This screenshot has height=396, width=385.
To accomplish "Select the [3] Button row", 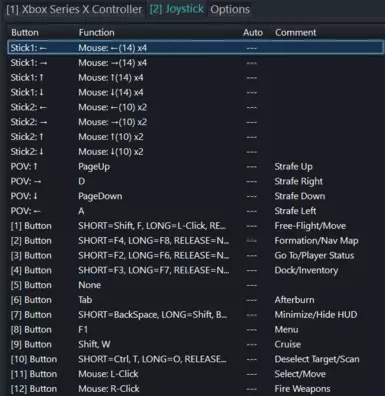I will tap(195, 255).
